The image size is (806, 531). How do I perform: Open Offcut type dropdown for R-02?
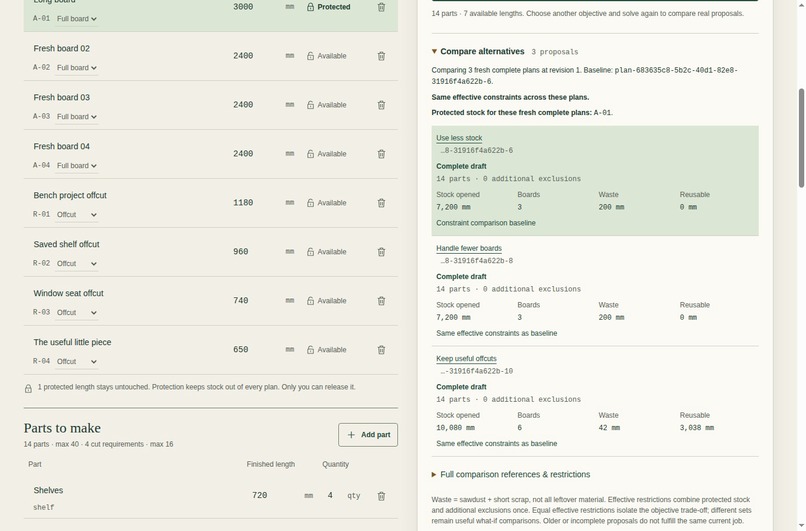pyautogui.click(x=77, y=264)
